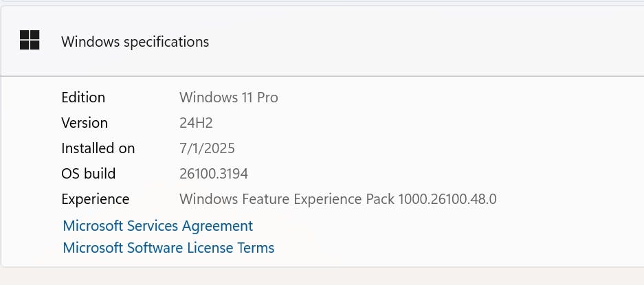Click the Experience label
Screen dimensions: 644x285
pos(95,199)
